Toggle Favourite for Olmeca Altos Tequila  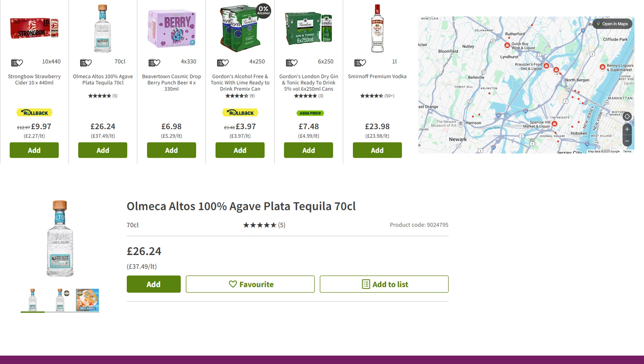click(250, 284)
